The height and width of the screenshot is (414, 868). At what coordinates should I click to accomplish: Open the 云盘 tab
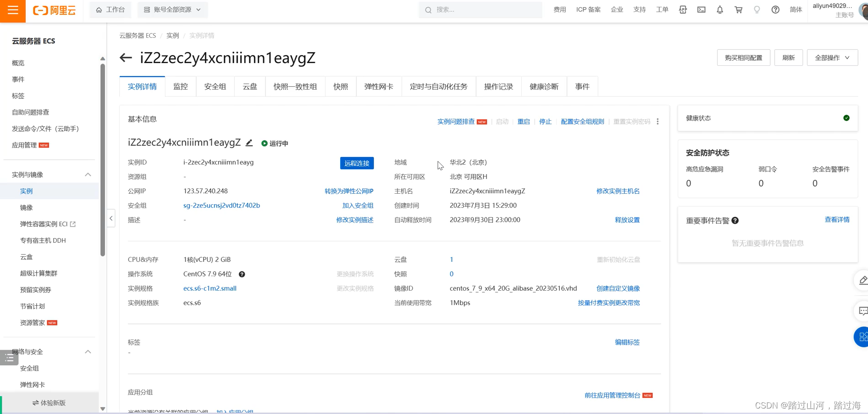pos(250,86)
